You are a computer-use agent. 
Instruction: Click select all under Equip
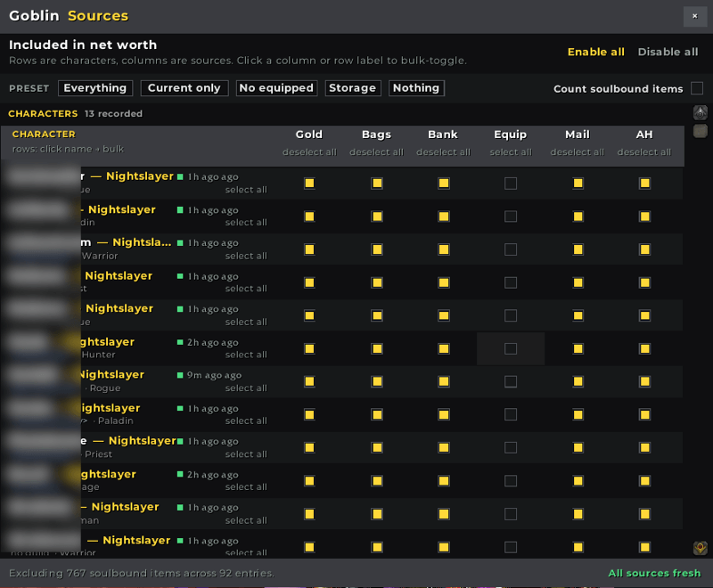(x=510, y=152)
